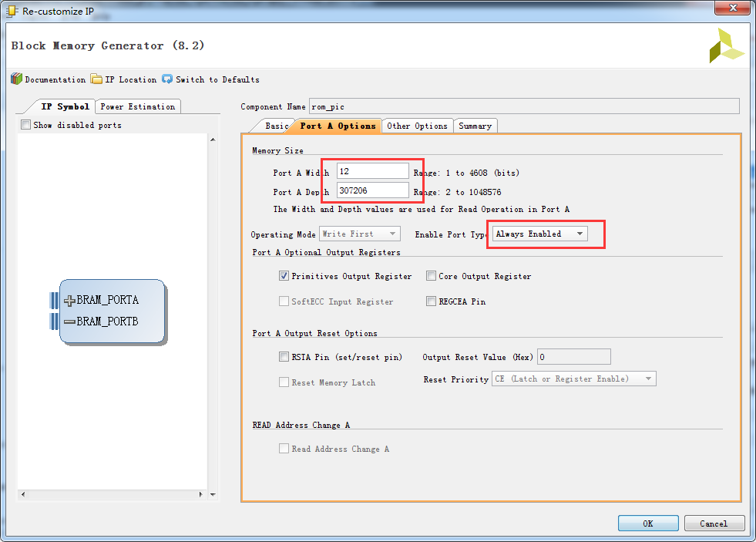Click the BRAM_PORTA label
The height and width of the screenshot is (542, 756).
[x=108, y=300]
